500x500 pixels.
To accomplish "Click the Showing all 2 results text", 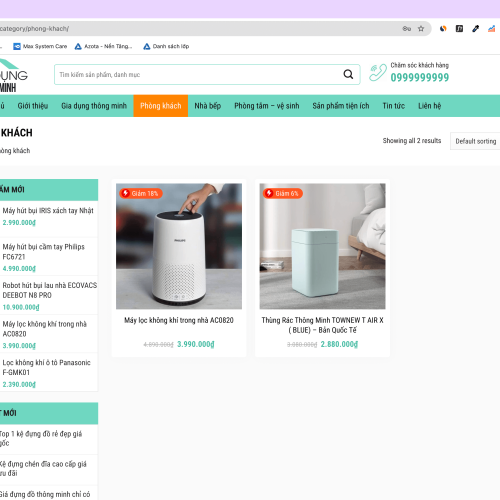I will pyautogui.click(x=412, y=141).
